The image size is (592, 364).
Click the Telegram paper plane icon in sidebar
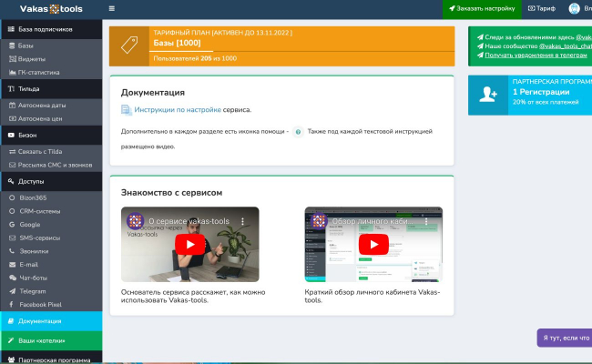pyautogui.click(x=12, y=291)
